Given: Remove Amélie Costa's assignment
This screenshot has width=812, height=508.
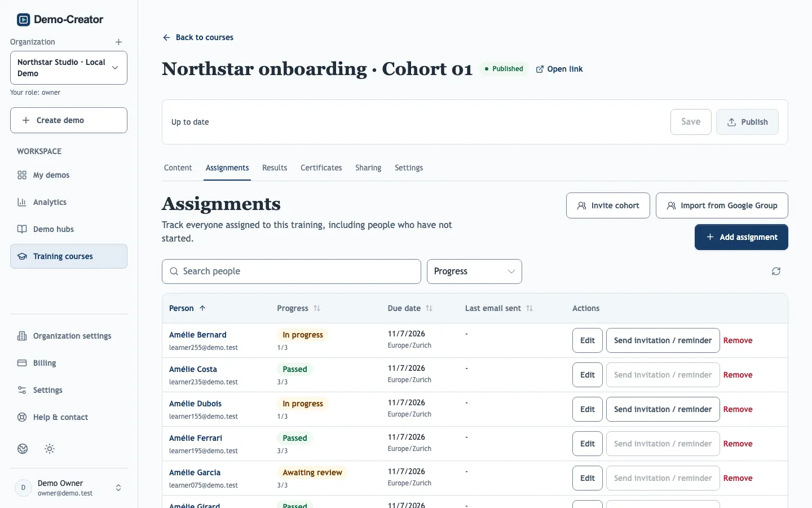Looking at the screenshot, I should point(738,375).
